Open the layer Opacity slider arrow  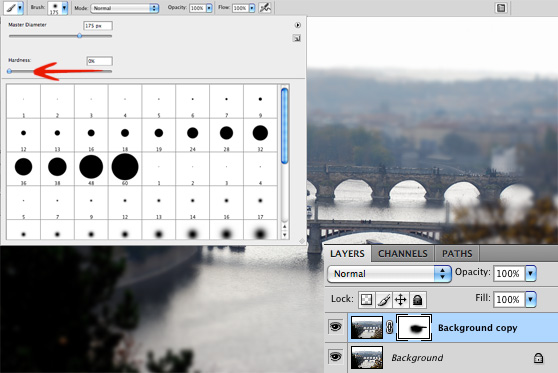(531, 273)
